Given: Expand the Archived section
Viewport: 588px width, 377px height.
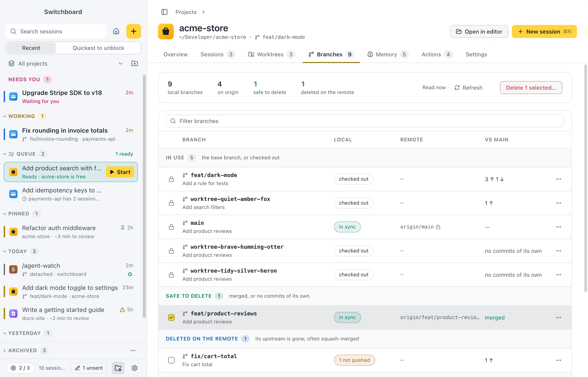Looking at the screenshot, I should (4, 351).
